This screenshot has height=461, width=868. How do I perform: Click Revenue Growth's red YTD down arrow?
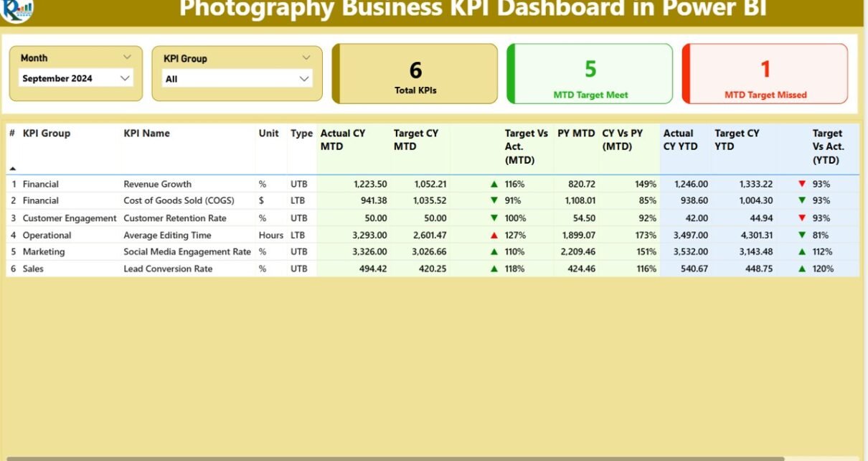click(802, 185)
